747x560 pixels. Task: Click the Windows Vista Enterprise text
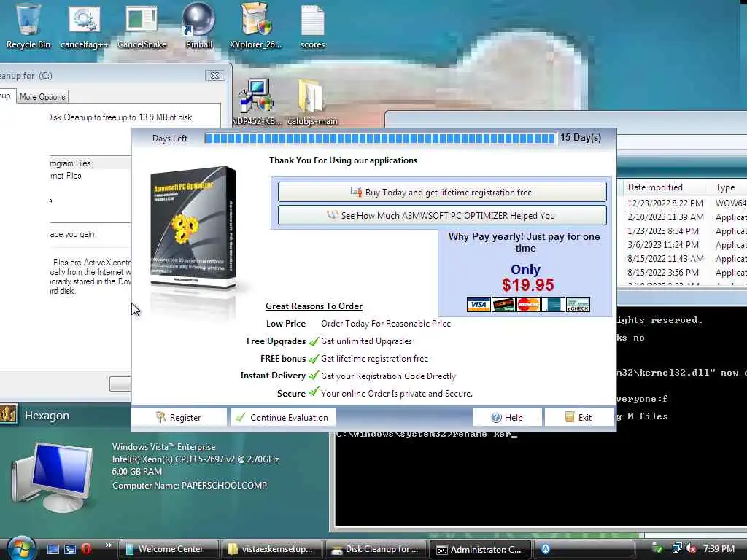coord(164,447)
